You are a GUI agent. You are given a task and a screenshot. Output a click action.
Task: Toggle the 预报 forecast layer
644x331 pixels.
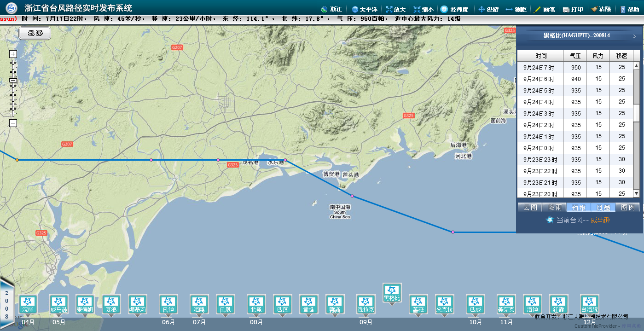click(x=579, y=208)
